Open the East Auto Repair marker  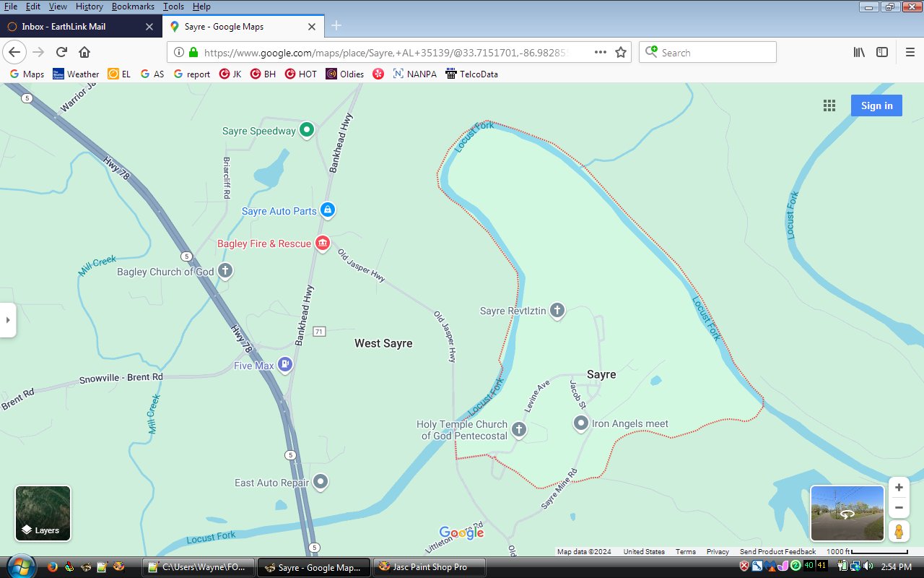tap(321, 482)
